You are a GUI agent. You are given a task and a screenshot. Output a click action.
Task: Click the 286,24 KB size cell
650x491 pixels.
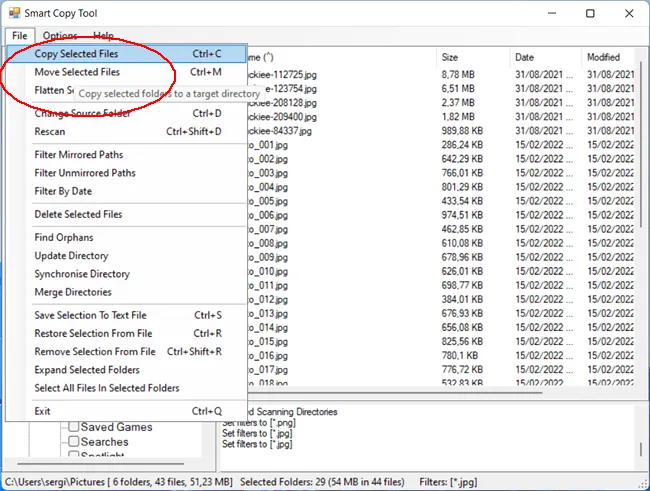462,145
